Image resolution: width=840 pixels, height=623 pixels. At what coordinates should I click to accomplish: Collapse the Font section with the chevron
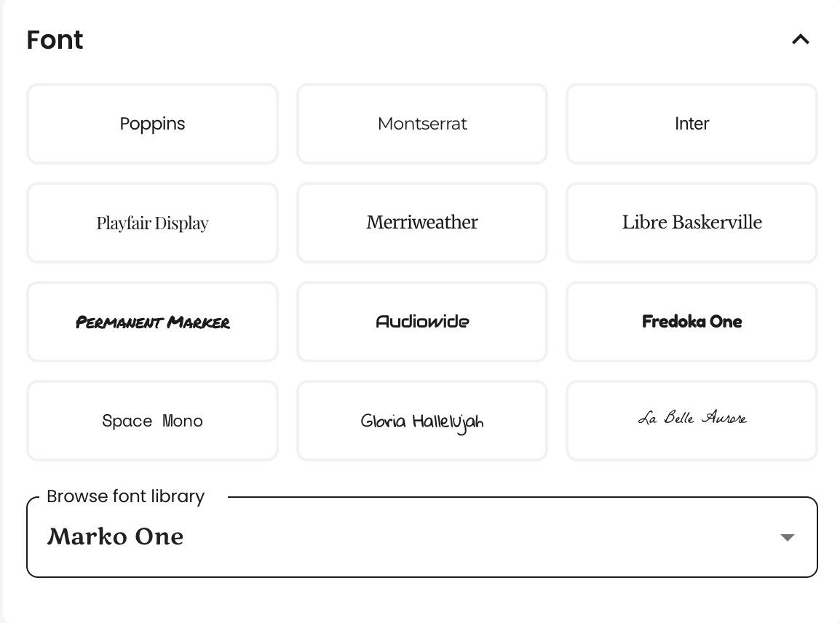(x=801, y=39)
